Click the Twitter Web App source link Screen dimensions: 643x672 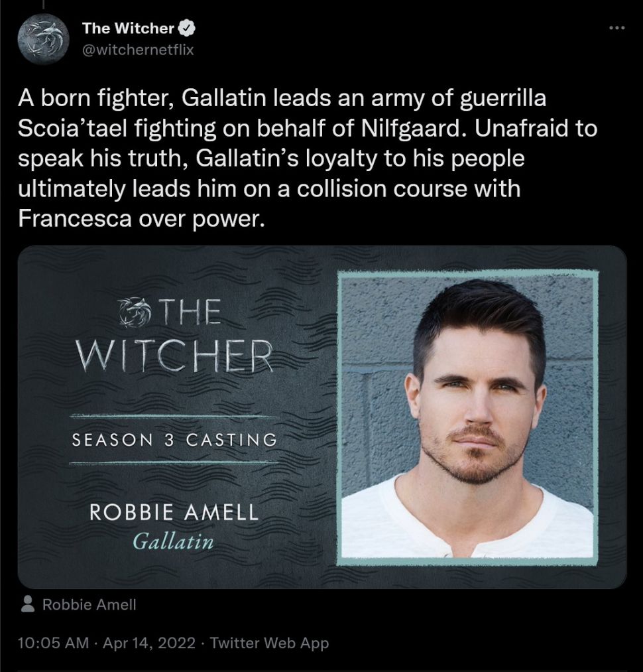[x=269, y=643]
